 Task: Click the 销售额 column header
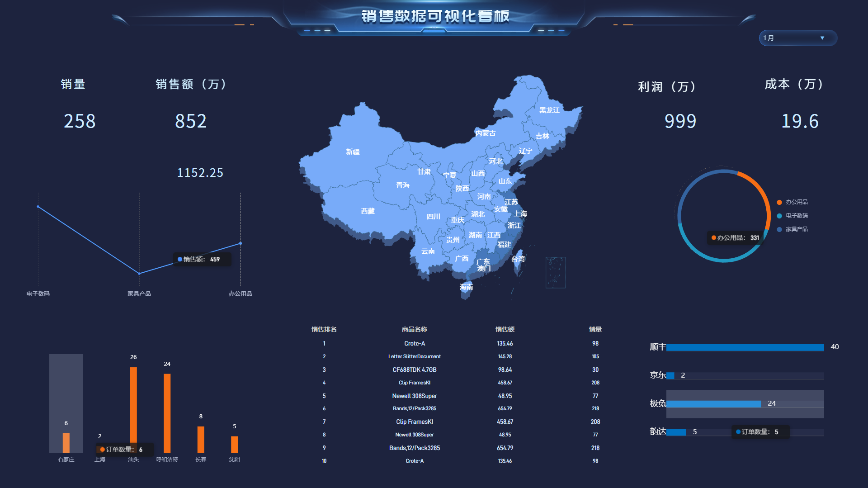(505, 329)
